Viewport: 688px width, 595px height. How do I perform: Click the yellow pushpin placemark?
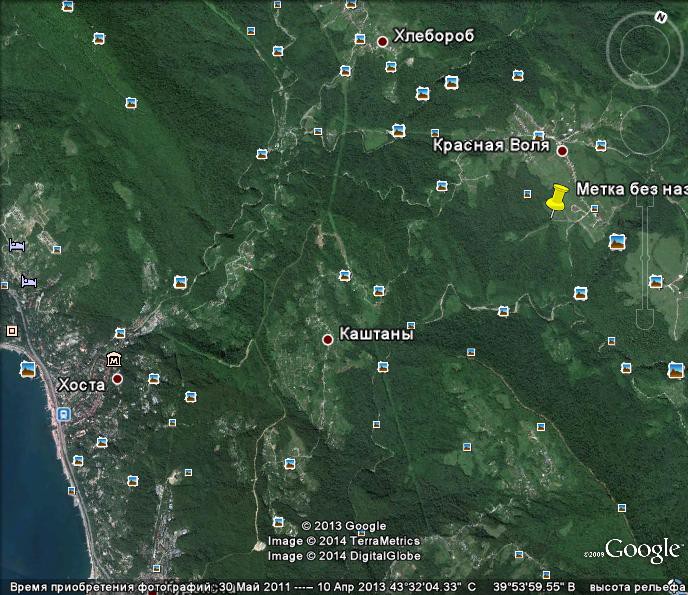pyautogui.click(x=557, y=197)
